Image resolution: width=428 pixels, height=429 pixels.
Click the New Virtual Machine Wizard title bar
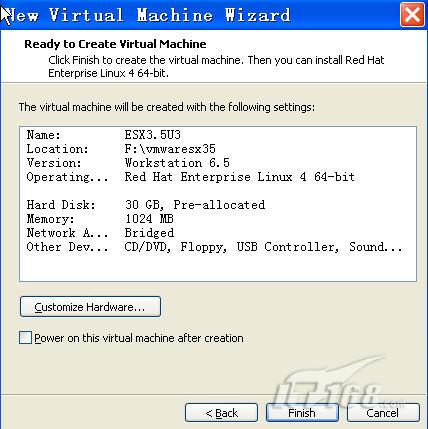point(200,15)
